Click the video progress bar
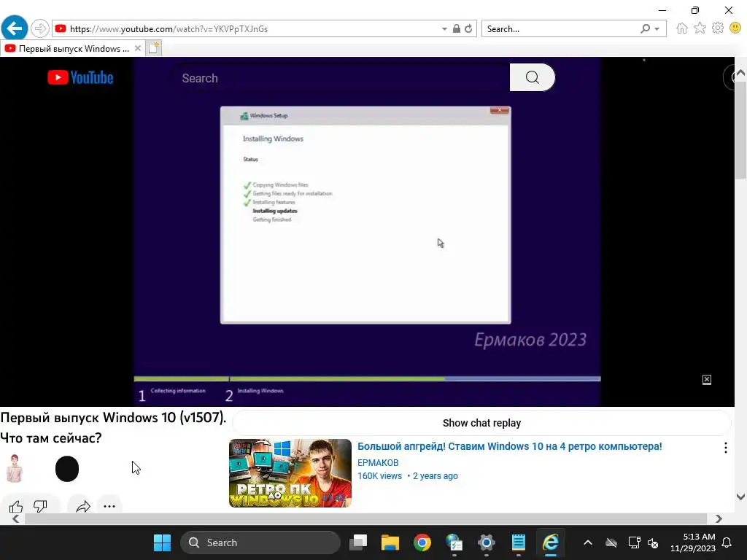This screenshot has height=560, width=747. (x=367, y=379)
